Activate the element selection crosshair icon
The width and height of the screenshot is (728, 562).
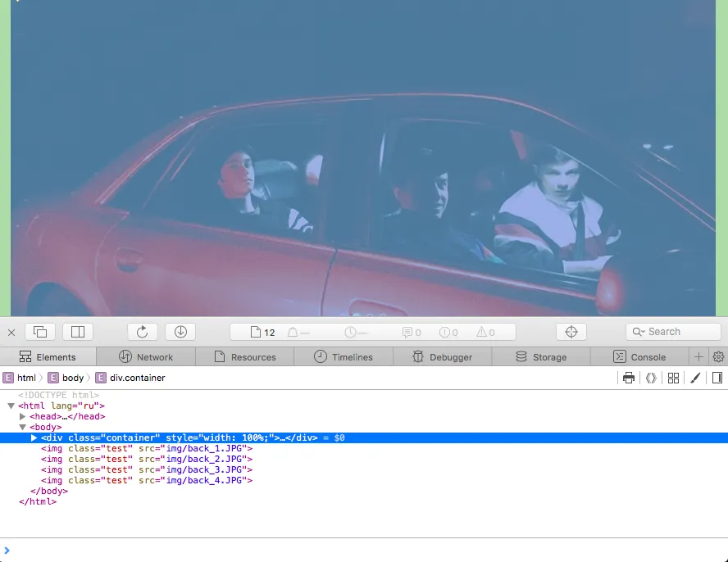[x=571, y=332]
